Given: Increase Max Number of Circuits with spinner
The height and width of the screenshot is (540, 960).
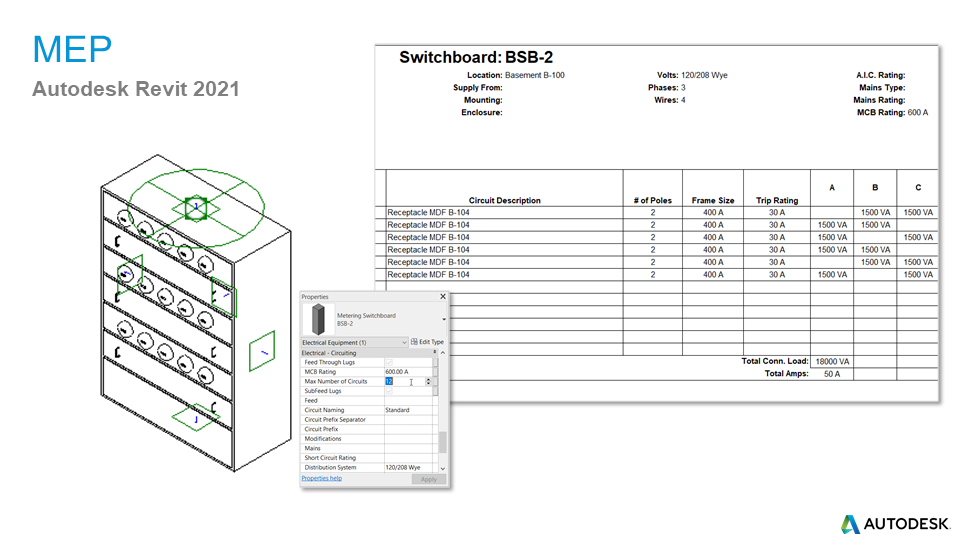Looking at the screenshot, I should [429, 379].
